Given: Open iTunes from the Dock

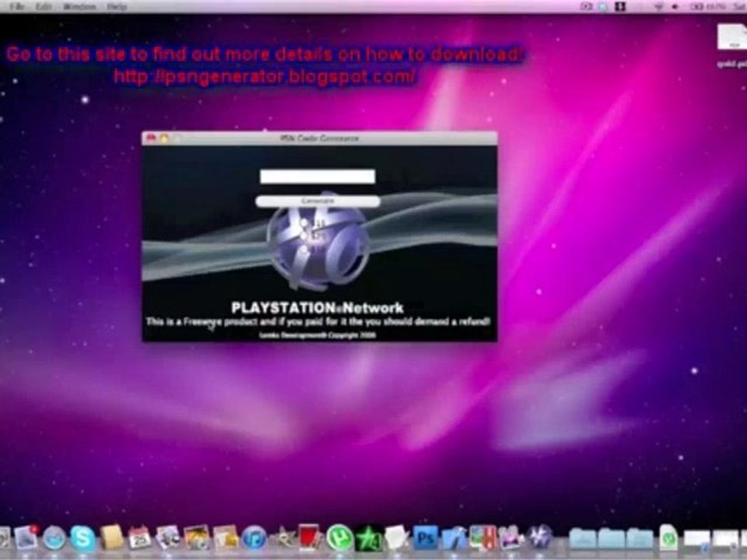Looking at the screenshot, I should coord(254,538).
